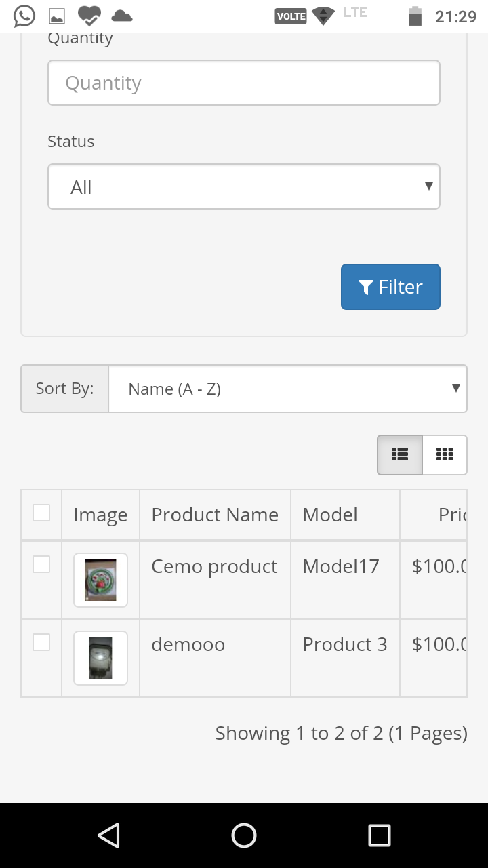
Task: Switch to grid view layout
Action: point(445,454)
